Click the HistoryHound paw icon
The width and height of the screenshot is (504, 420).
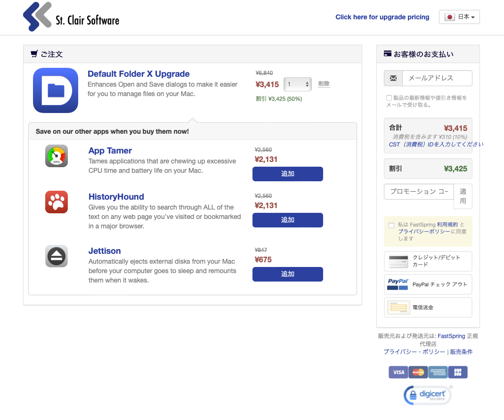pos(56,202)
